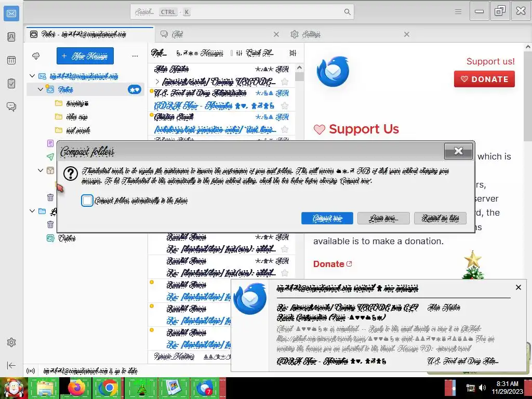Open Firefox from the taskbar
This screenshot has width=532, height=399.
pos(76,388)
